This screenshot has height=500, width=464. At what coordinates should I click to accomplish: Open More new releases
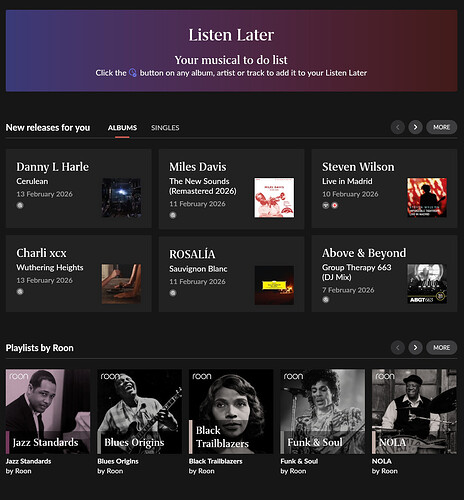(441, 127)
